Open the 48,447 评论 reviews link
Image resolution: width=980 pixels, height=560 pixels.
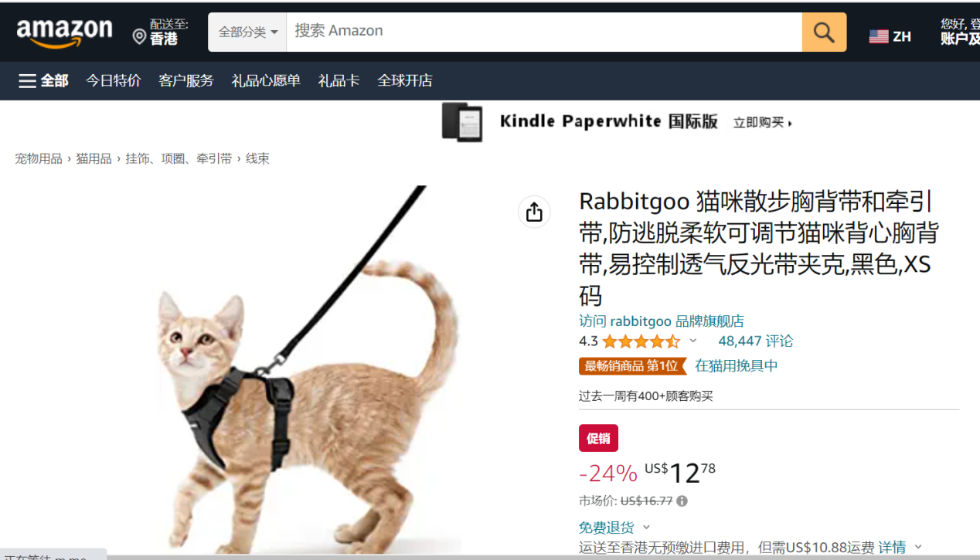coord(756,341)
